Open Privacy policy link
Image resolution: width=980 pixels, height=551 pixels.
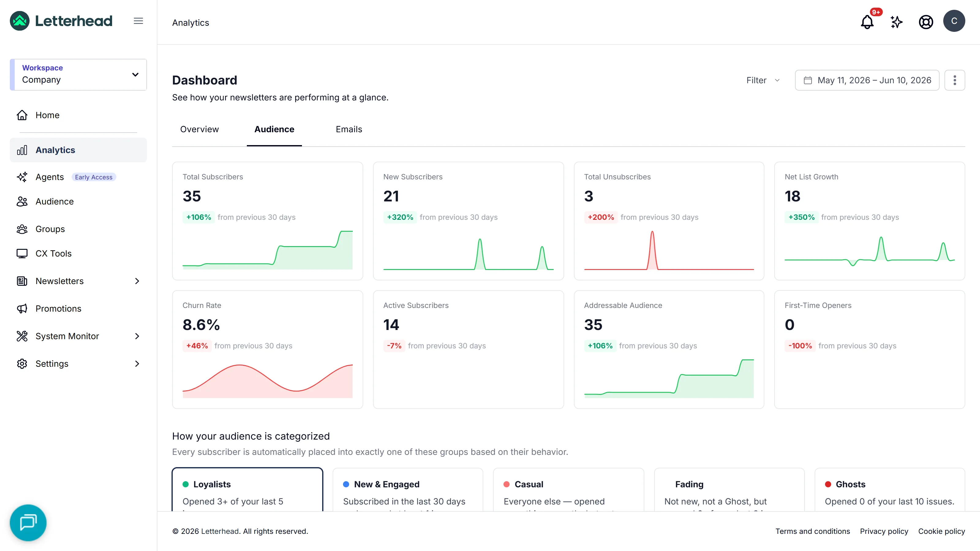coord(884,531)
